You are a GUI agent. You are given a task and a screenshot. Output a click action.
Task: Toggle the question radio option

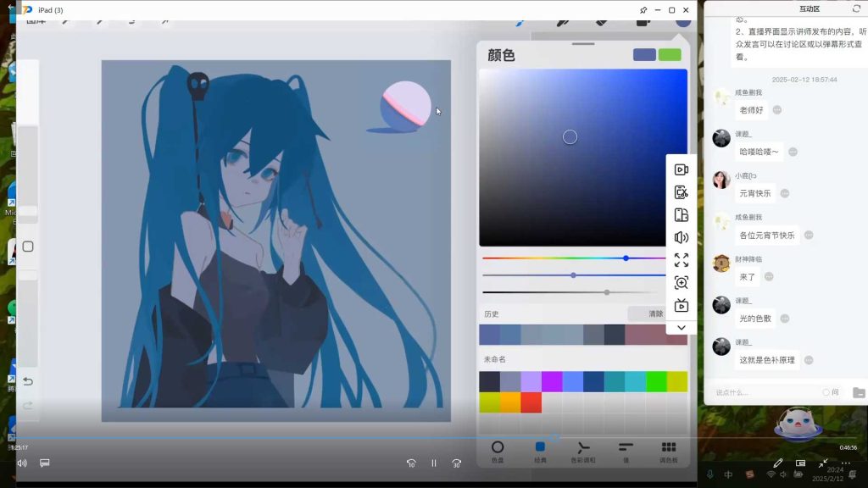(x=826, y=392)
